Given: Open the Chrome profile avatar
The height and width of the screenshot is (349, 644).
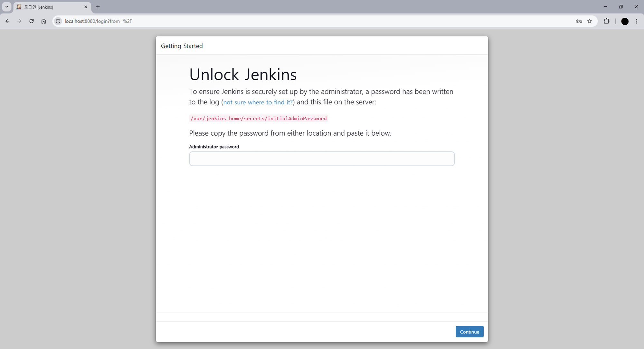Looking at the screenshot, I should click(625, 21).
